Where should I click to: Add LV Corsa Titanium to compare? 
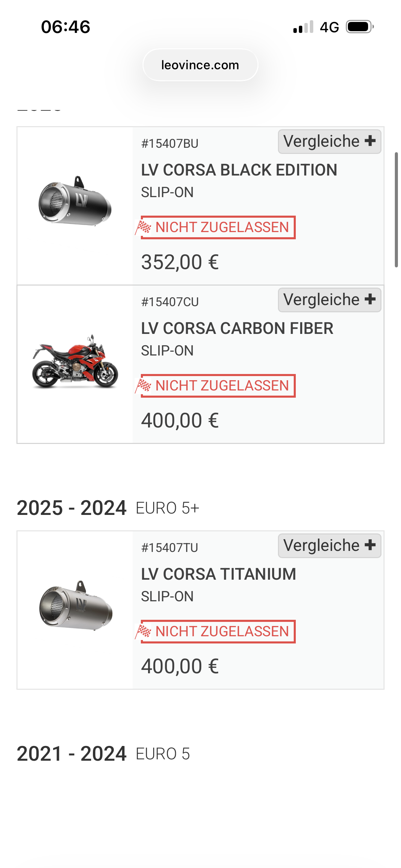(329, 546)
